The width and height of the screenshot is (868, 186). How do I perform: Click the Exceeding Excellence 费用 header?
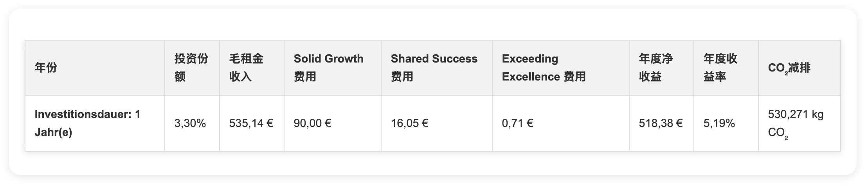[544, 68]
